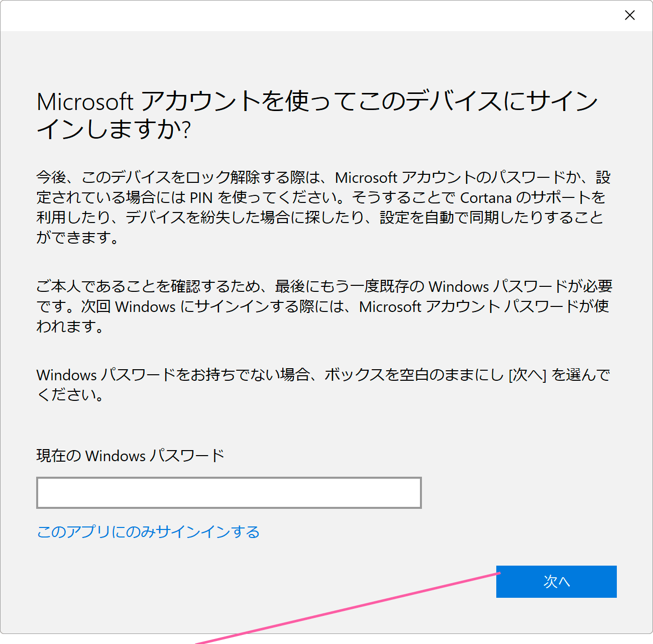Screen dimensions: 653x644
Task: Open the このアプリにのみサインインする link
Action: (148, 531)
